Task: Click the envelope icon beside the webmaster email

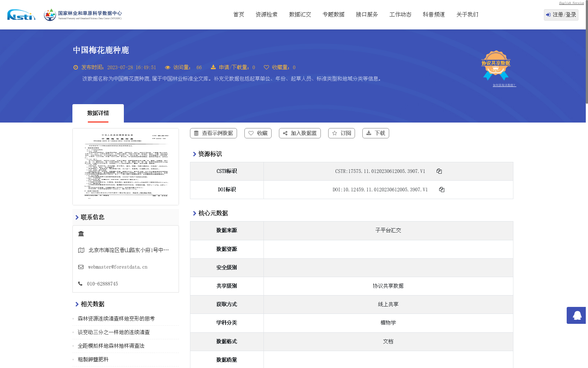Action: tap(80, 267)
